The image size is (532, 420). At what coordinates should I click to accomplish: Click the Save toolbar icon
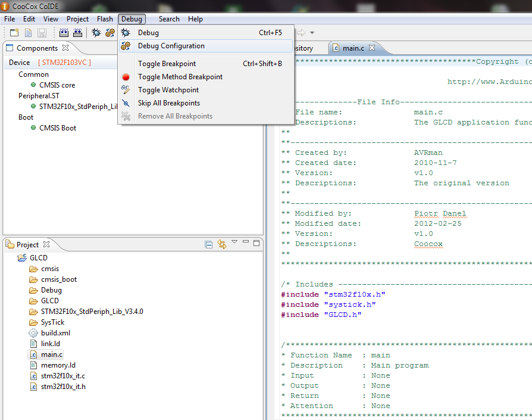42,33
